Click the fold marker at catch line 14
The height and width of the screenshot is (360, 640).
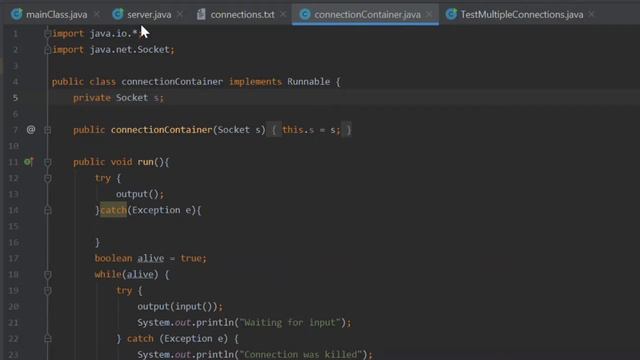pyautogui.click(x=47, y=211)
